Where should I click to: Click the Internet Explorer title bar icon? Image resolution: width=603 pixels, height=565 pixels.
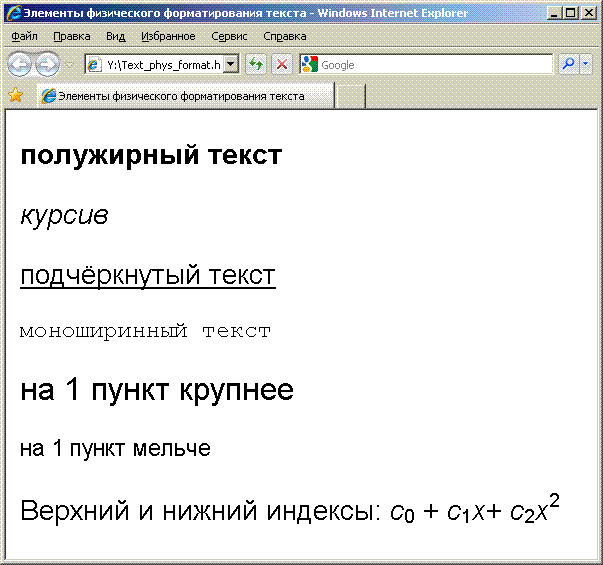point(14,13)
